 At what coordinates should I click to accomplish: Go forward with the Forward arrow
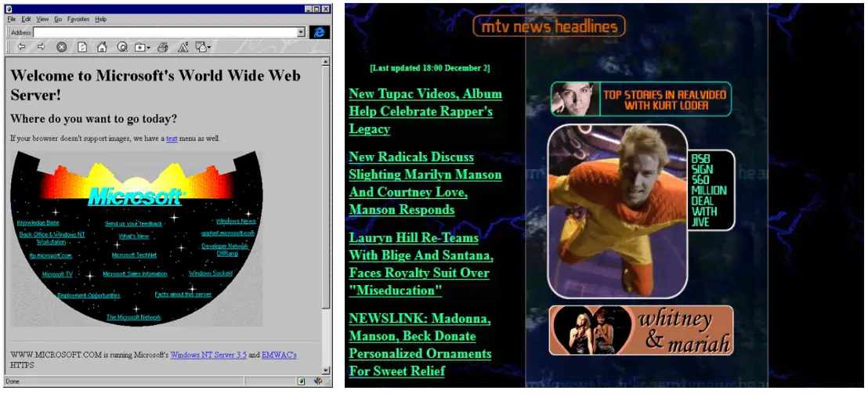pos(41,47)
